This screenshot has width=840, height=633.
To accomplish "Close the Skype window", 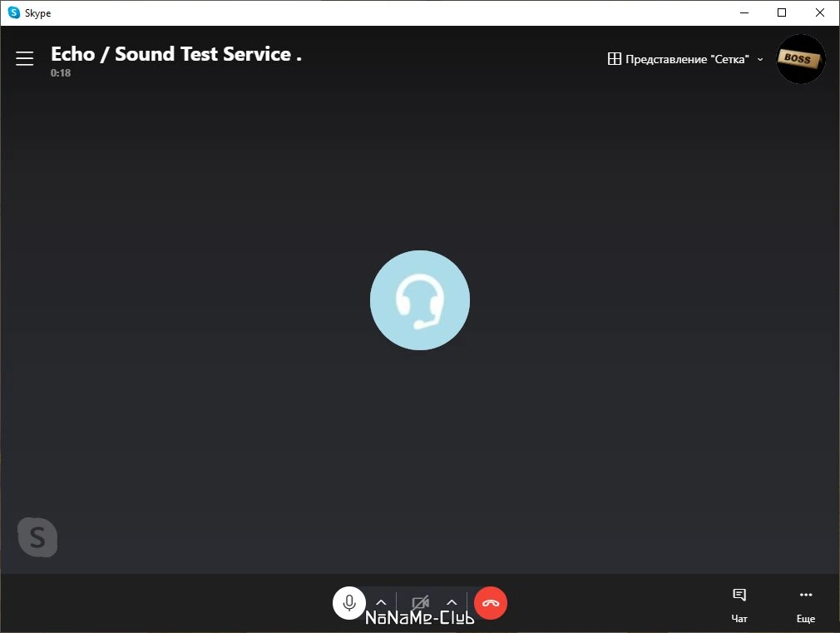I will 820,12.
